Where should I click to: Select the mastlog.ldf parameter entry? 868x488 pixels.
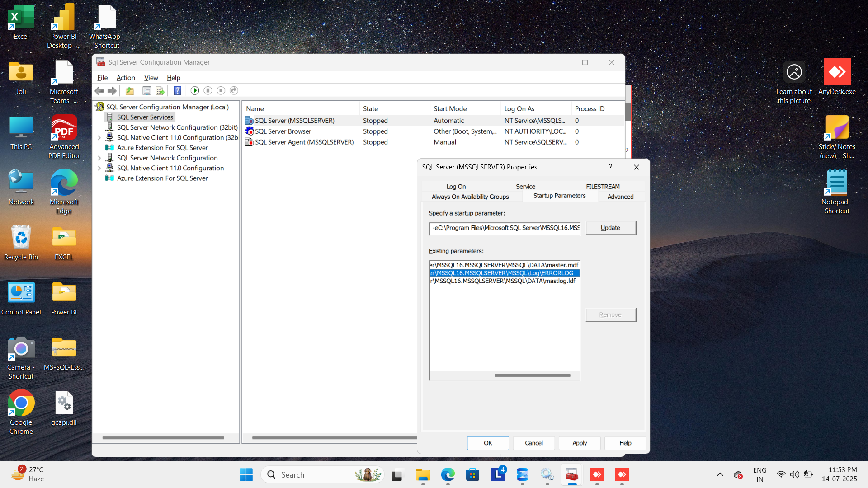(x=505, y=281)
